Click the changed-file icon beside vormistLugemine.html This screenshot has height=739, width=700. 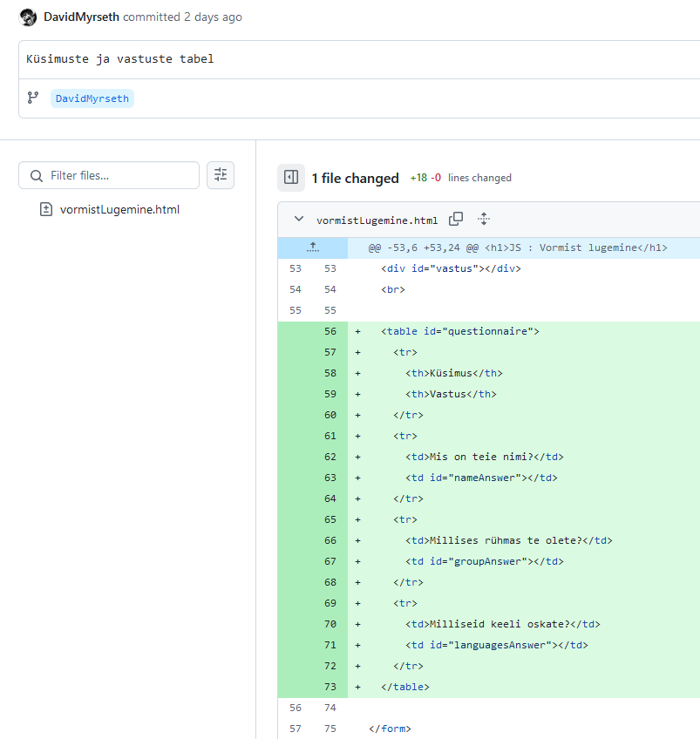(x=45, y=209)
